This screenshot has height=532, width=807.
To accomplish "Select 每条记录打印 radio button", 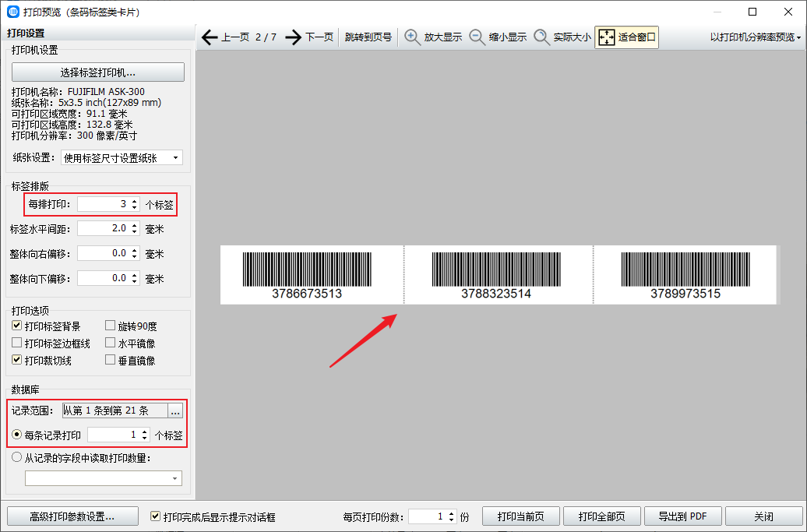I will (x=17, y=435).
